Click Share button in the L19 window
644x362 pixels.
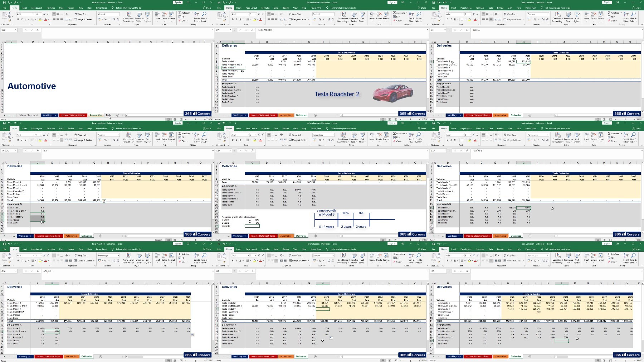pyautogui.click(x=636, y=249)
